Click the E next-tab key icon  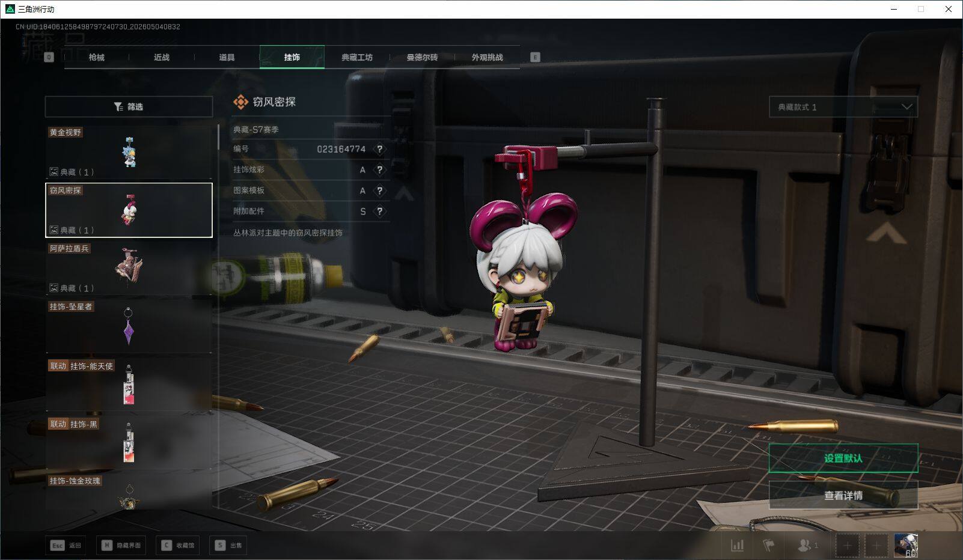[535, 57]
